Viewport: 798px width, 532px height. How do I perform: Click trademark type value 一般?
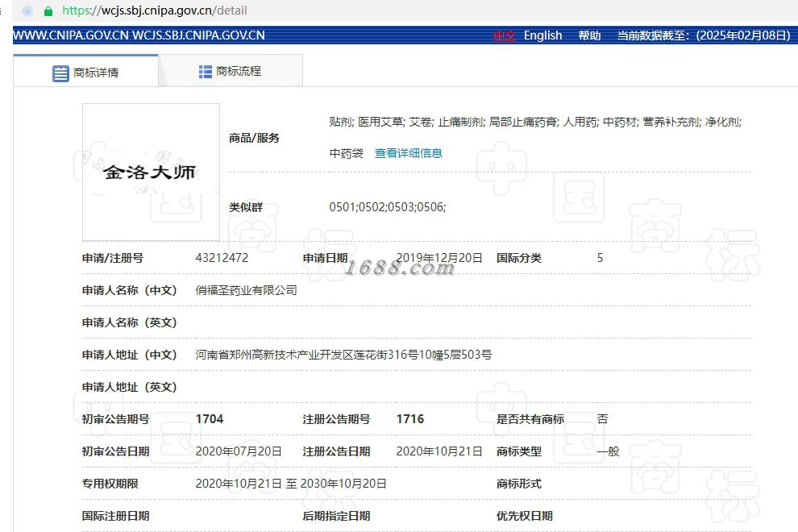pos(608,451)
